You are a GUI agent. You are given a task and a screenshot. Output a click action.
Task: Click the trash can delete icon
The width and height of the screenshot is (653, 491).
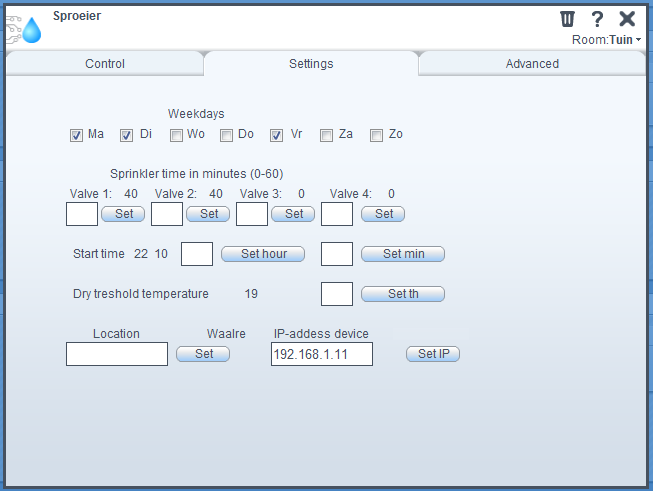[x=567, y=18]
